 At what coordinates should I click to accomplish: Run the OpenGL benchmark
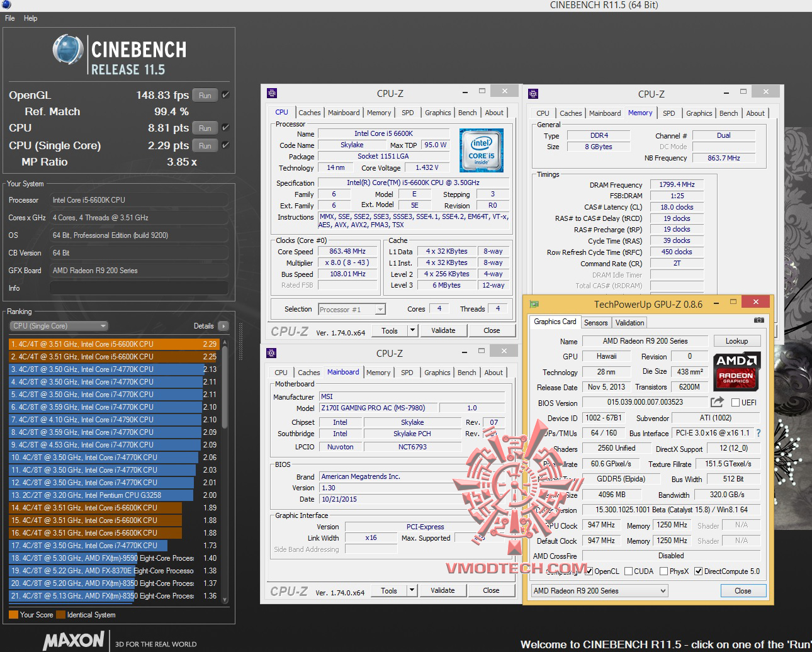click(x=205, y=96)
